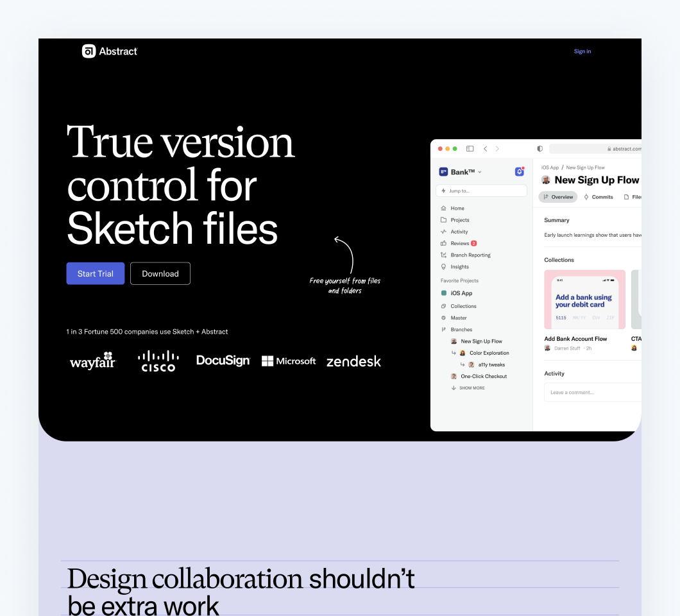Click the Microsoft logo
The width and height of the screenshot is (680, 616).
coord(289,361)
